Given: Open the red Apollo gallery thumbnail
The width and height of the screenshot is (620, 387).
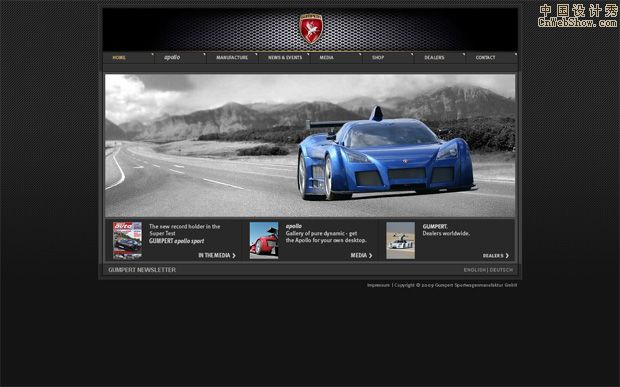Looking at the screenshot, I should pos(264,240).
